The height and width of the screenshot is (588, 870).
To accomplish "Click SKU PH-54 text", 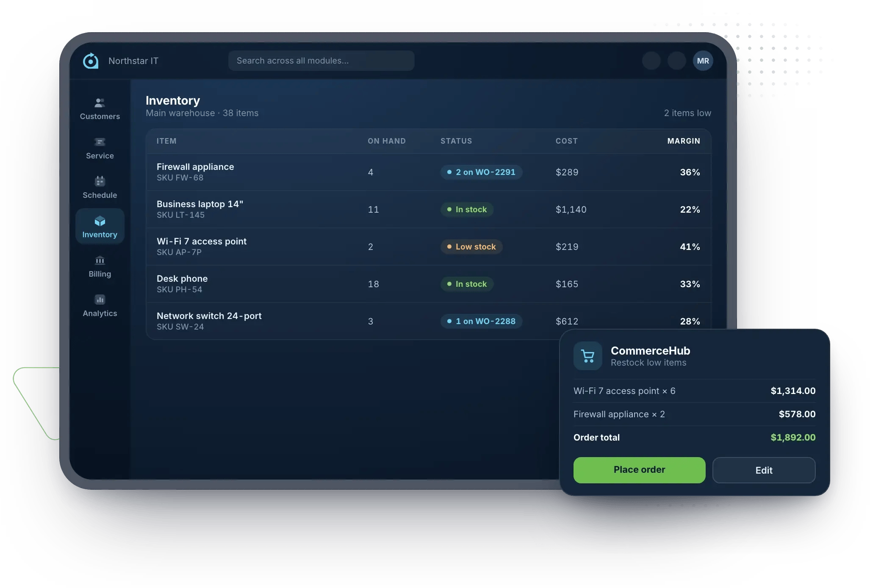I will pyautogui.click(x=180, y=290).
